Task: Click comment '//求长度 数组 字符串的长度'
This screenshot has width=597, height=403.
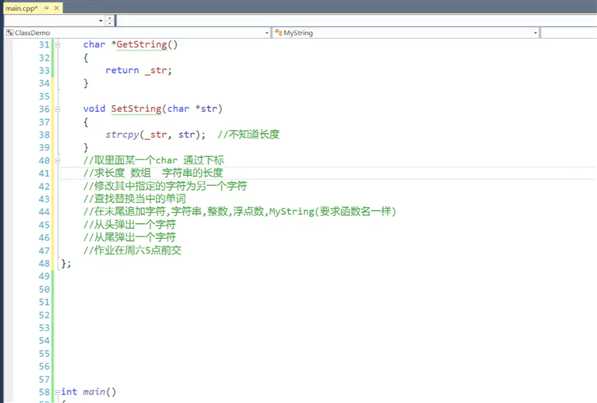Action: coord(153,173)
